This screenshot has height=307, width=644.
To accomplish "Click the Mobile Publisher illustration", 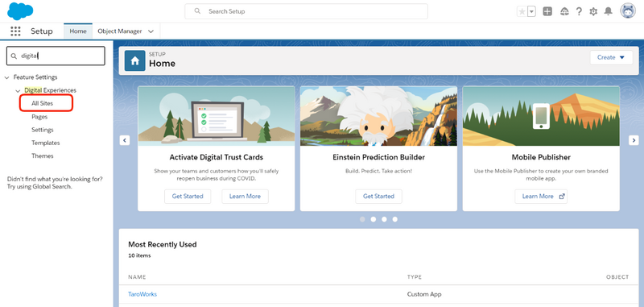I will click(x=541, y=116).
